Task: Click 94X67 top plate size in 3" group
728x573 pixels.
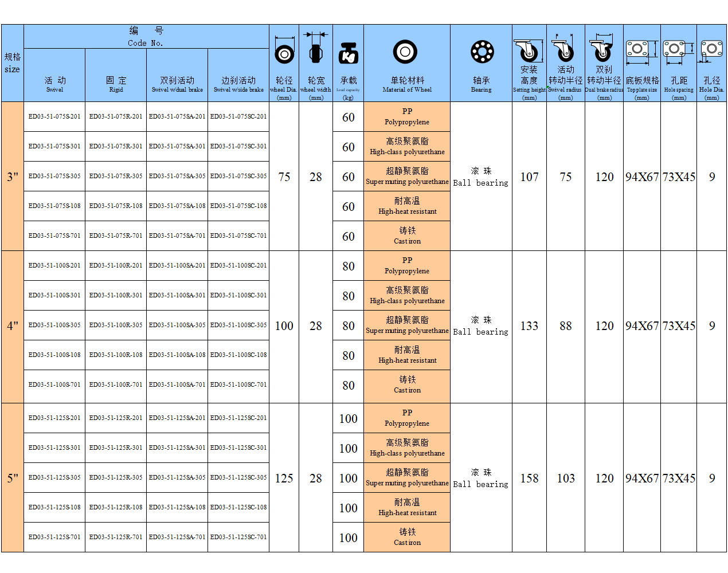Action: (642, 177)
